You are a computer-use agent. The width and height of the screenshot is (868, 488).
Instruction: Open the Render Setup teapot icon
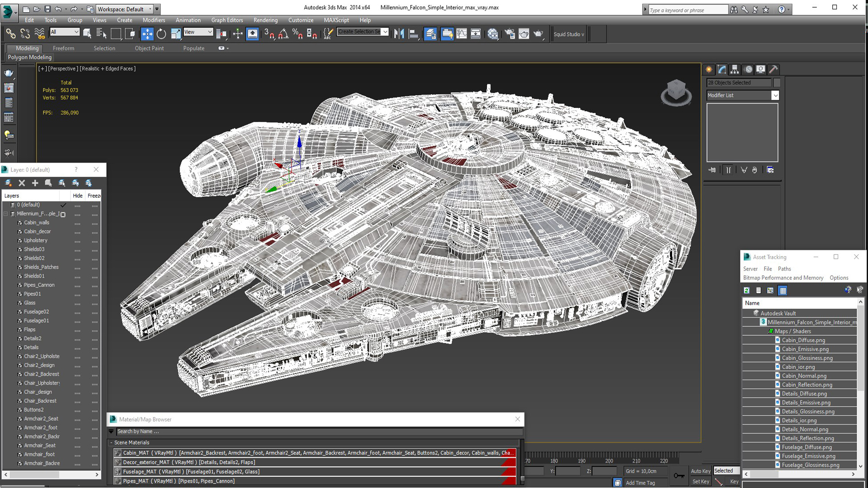pos(509,34)
